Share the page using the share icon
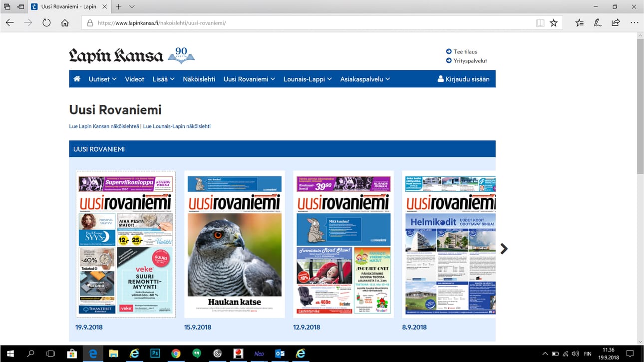The width and height of the screenshot is (644, 362). (615, 22)
